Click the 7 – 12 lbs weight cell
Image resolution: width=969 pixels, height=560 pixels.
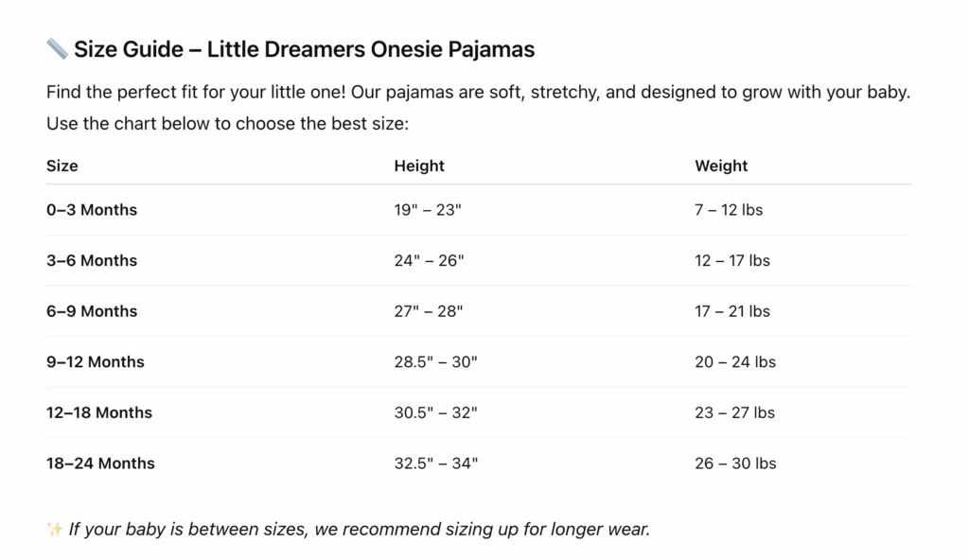pos(729,210)
